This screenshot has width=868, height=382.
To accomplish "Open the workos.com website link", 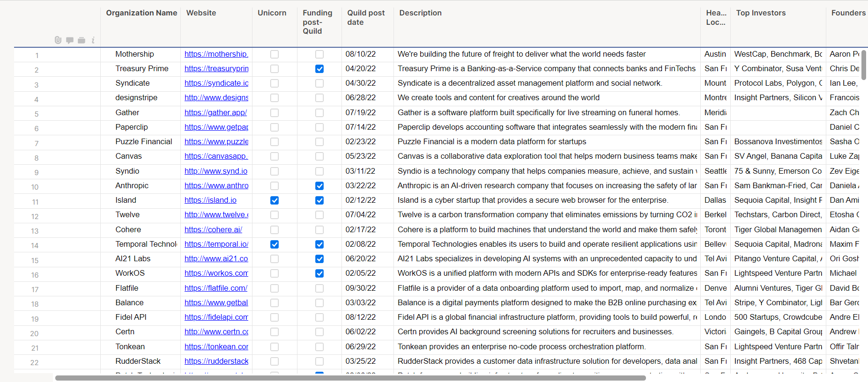I will (216, 273).
